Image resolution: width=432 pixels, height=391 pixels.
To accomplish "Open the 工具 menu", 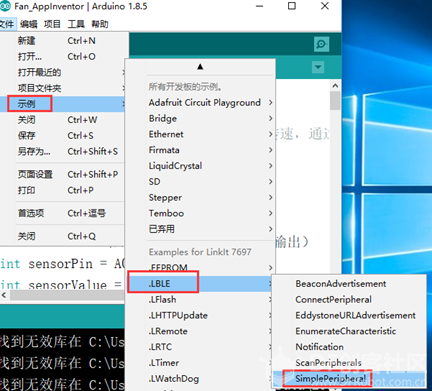I will (x=76, y=24).
